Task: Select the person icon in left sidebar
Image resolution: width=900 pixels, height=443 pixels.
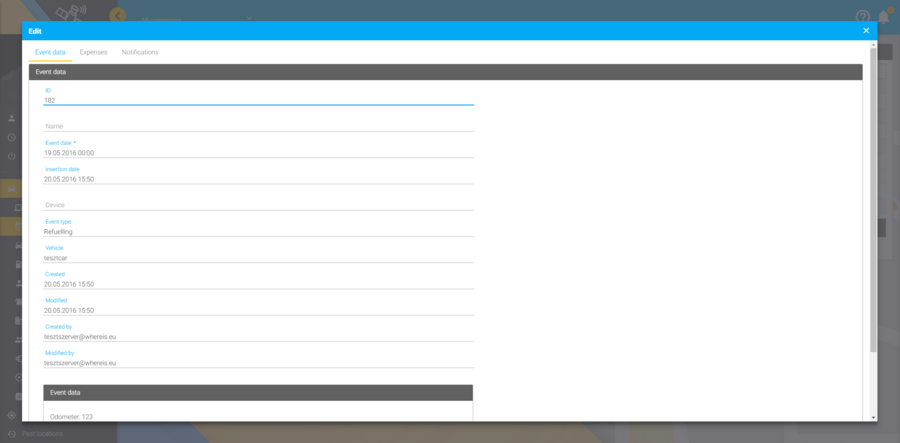Action: click(11, 118)
